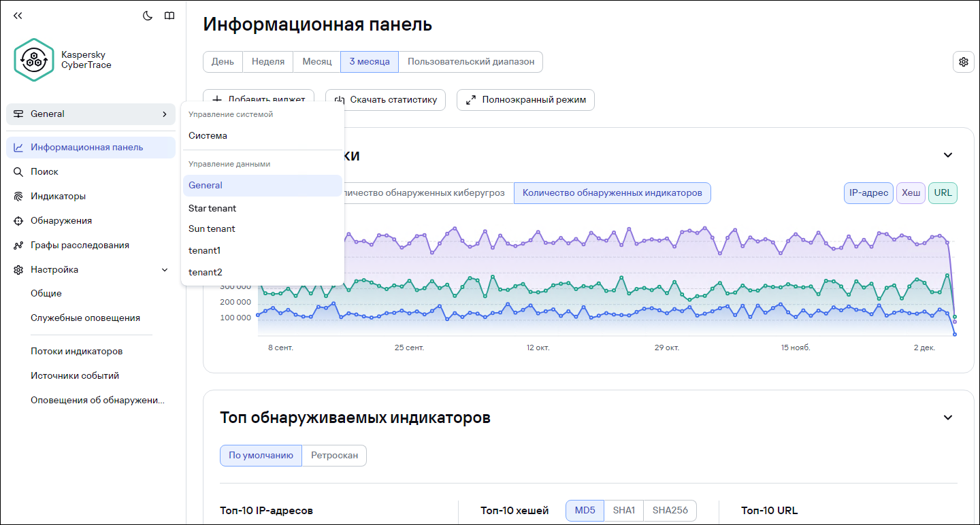Click the Kaspersky CyberTrace logo
Image resolution: width=980 pixels, height=525 pixels.
click(x=34, y=60)
